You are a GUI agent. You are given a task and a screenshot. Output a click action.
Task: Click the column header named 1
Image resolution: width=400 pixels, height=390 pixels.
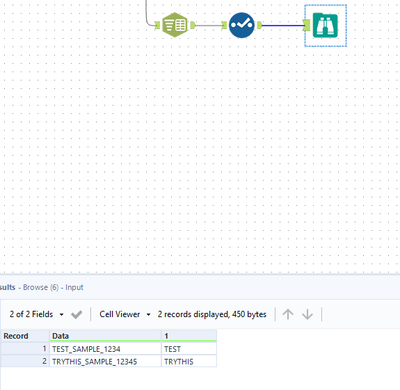click(x=189, y=336)
